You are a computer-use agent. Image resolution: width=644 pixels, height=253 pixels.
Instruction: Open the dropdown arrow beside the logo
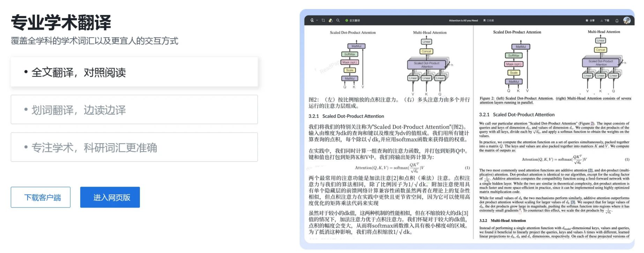click(x=317, y=20)
